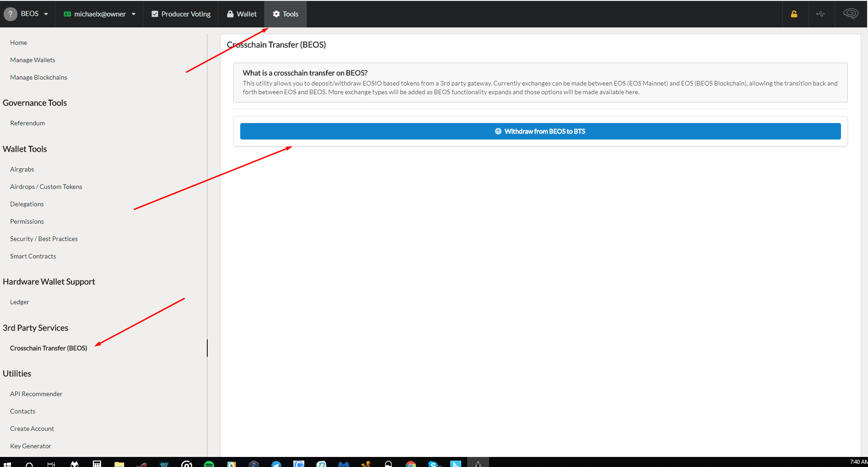Click the green account card icon

click(x=67, y=14)
